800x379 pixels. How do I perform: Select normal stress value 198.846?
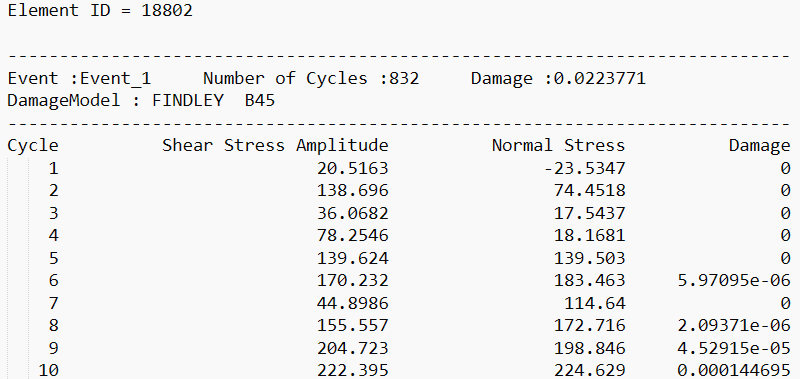589,348
